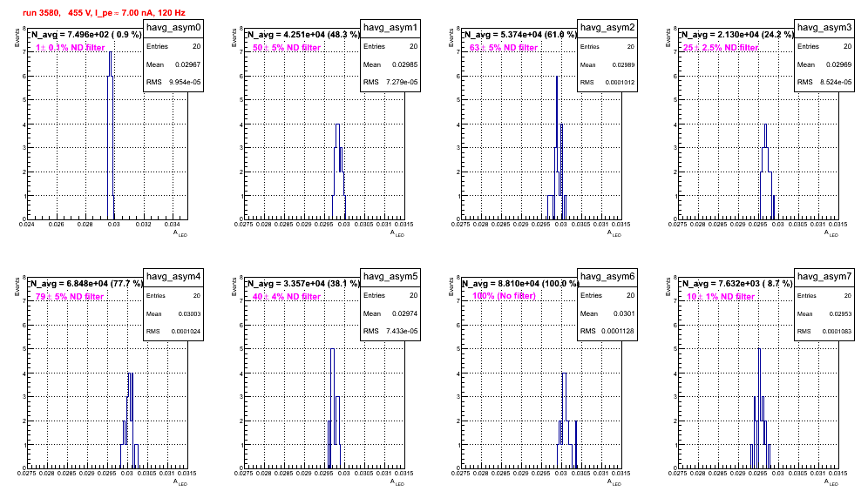Click the 1± 0.1% ND filter label
The image size is (868, 498).
click(x=71, y=48)
